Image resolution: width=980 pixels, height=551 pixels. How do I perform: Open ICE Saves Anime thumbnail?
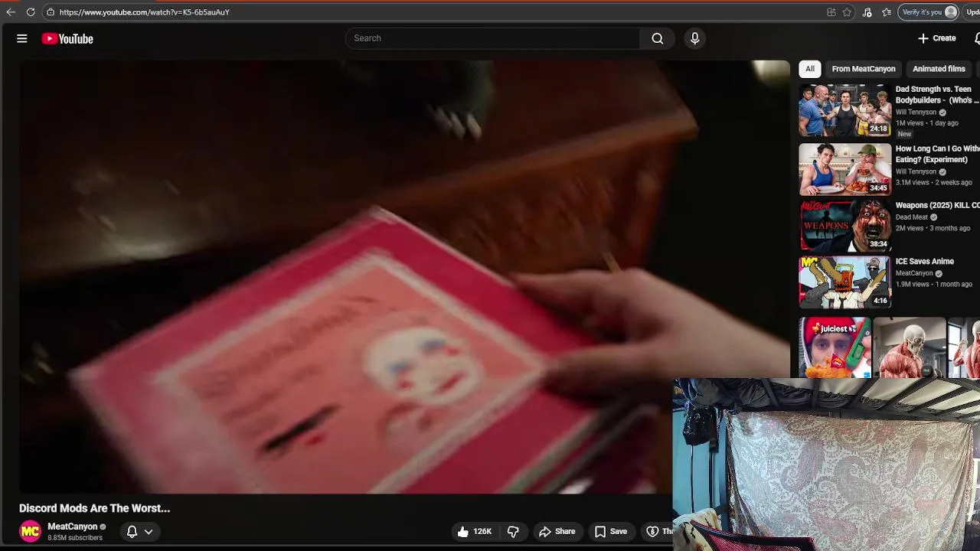click(845, 282)
